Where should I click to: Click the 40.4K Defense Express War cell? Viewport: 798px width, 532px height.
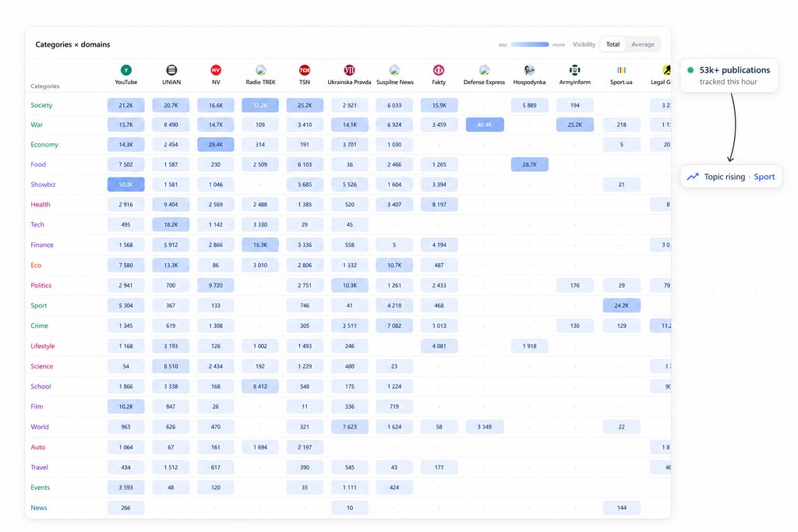coord(485,125)
